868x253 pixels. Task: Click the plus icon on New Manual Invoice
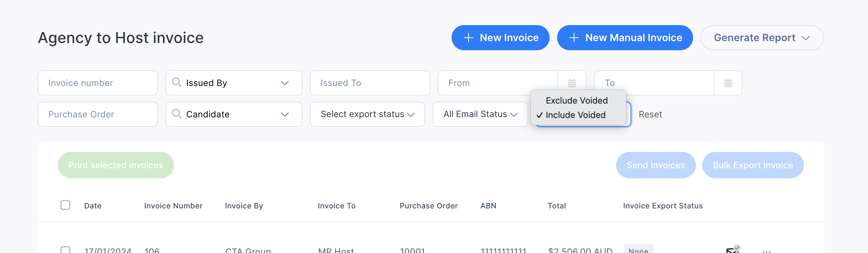pyautogui.click(x=574, y=38)
